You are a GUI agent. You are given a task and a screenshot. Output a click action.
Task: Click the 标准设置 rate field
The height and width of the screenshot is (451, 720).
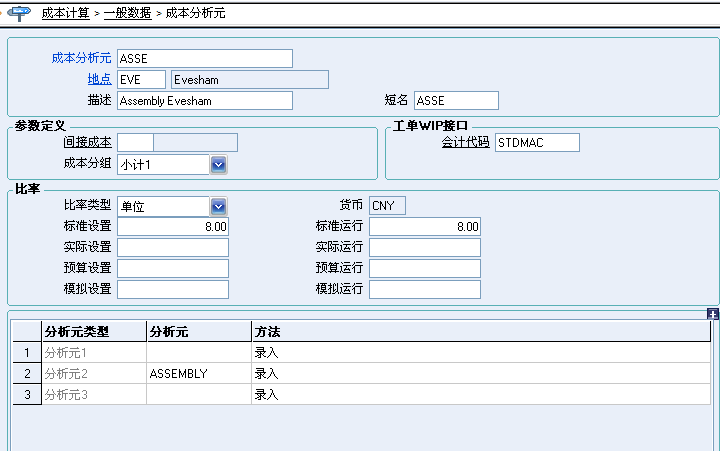click(x=173, y=226)
